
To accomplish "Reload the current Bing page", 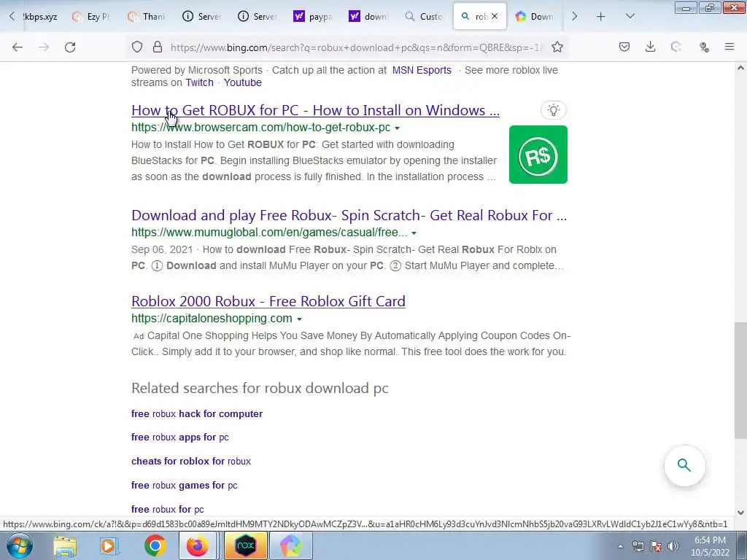I will pos(70,47).
